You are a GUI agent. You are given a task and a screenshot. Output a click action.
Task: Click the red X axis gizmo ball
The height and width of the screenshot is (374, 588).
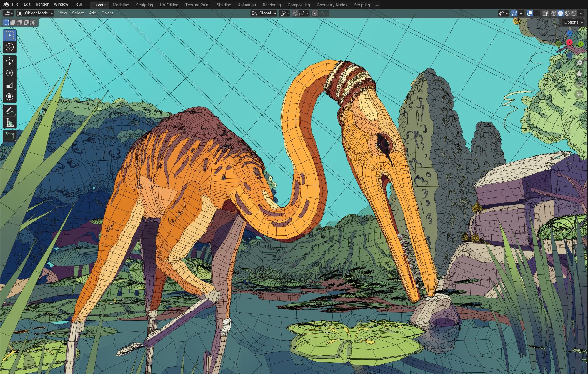click(569, 42)
